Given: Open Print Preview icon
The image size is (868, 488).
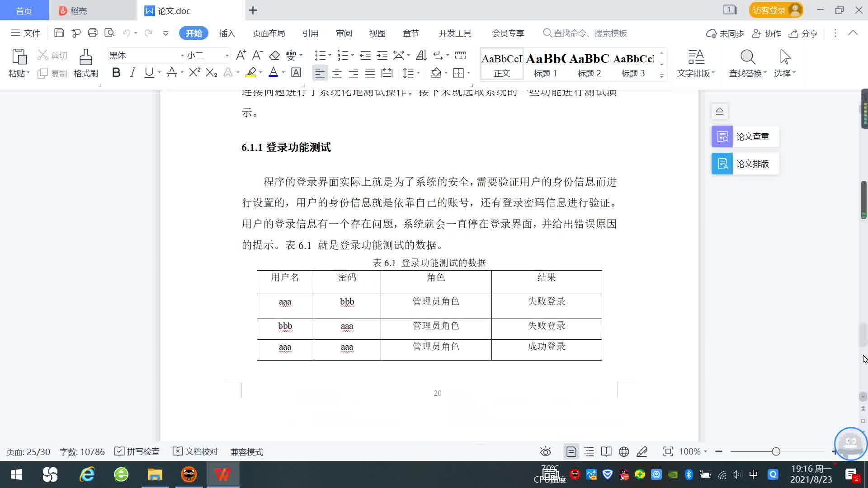Looking at the screenshot, I should tap(109, 33).
